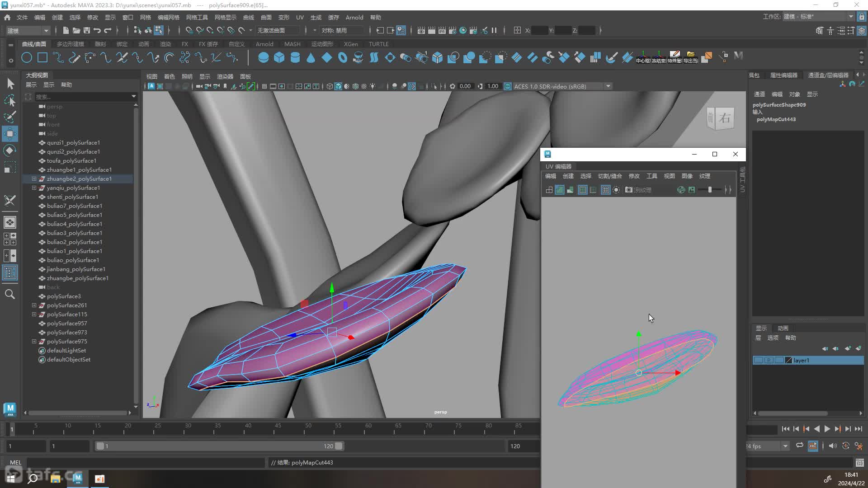Click the Outliner search field

tap(86, 96)
